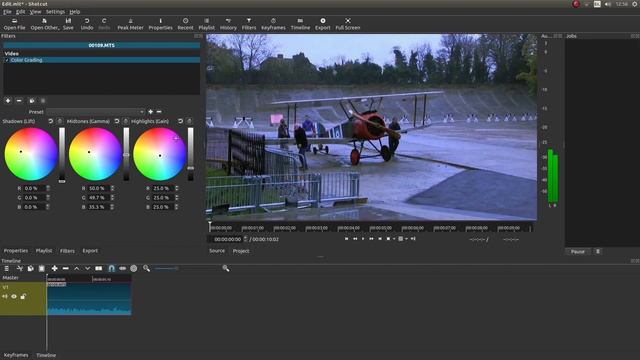640x360 pixels.
Task: Open the player zoom dropdown arrow
Action: [393, 239]
